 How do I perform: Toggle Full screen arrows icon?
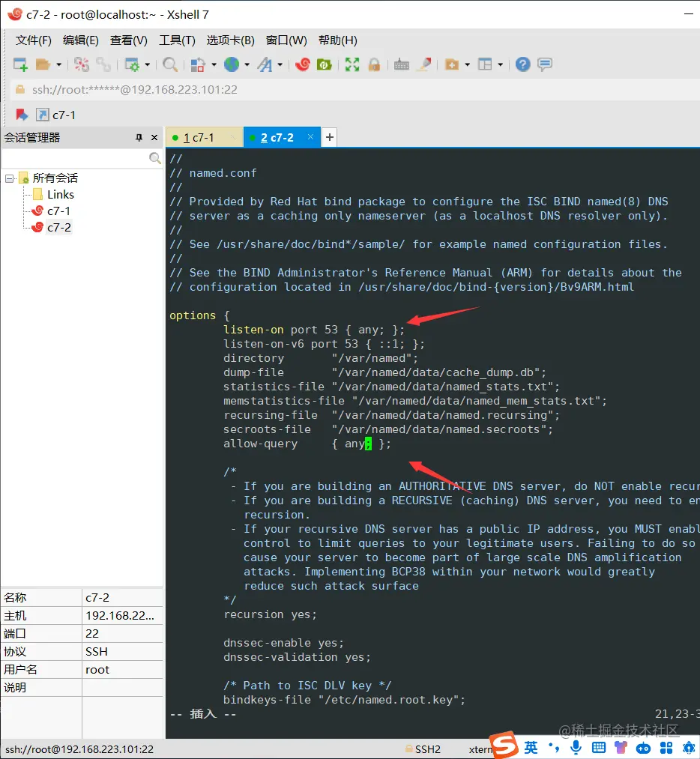tap(352, 64)
